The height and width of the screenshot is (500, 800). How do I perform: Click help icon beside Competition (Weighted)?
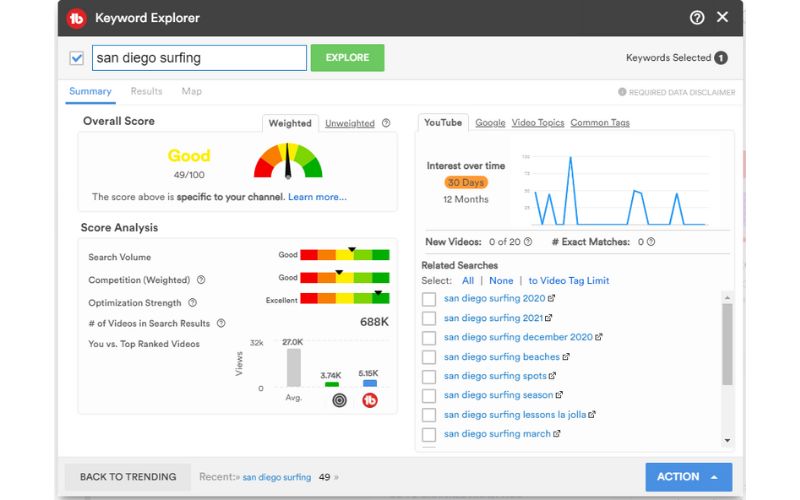click(201, 280)
